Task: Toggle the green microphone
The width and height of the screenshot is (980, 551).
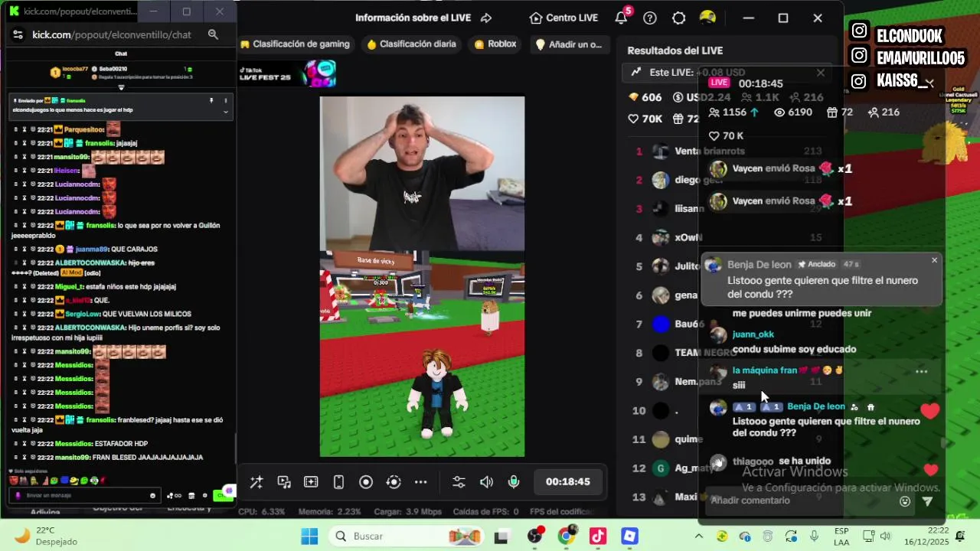Action: (x=514, y=482)
